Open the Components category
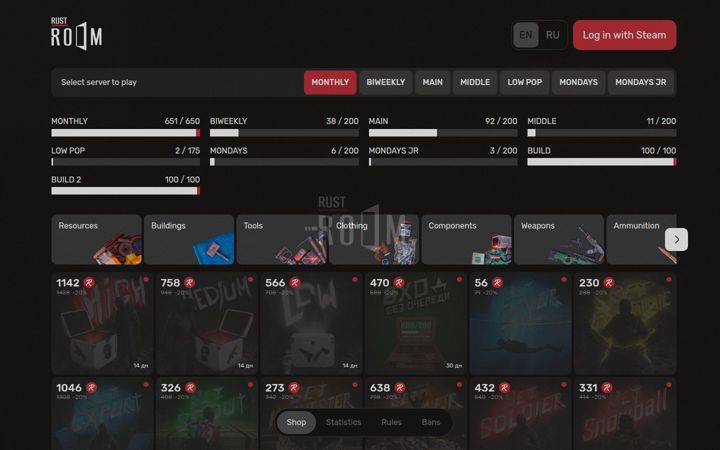 (x=467, y=239)
